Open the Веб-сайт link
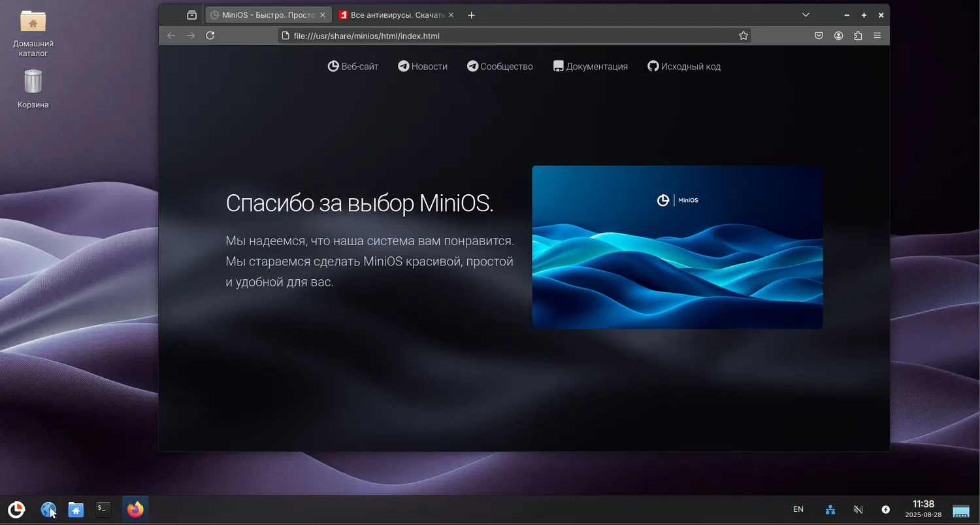The height and width of the screenshot is (525, 980). coord(353,66)
